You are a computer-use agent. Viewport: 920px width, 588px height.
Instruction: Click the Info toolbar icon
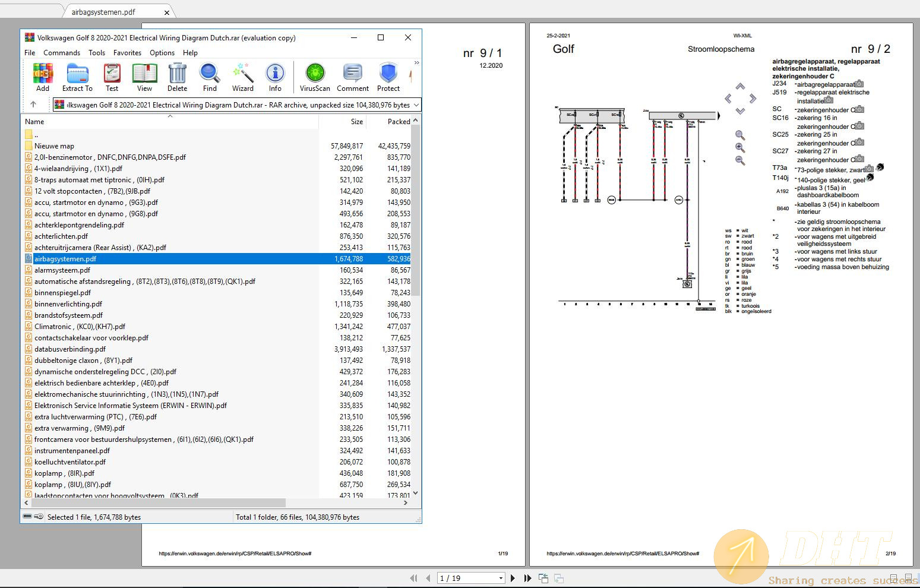pos(275,78)
